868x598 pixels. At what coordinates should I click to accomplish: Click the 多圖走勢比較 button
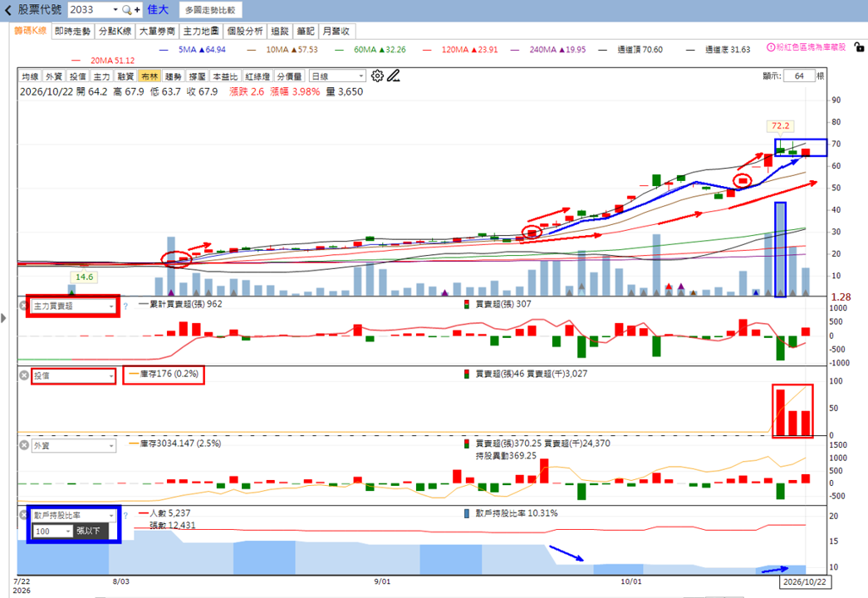click(210, 10)
